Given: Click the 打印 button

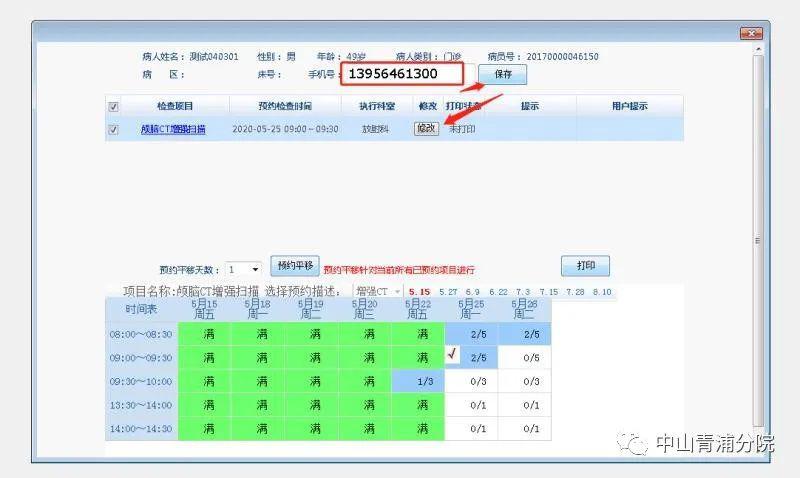Looking at the screenshot, I should pos(585,266).
